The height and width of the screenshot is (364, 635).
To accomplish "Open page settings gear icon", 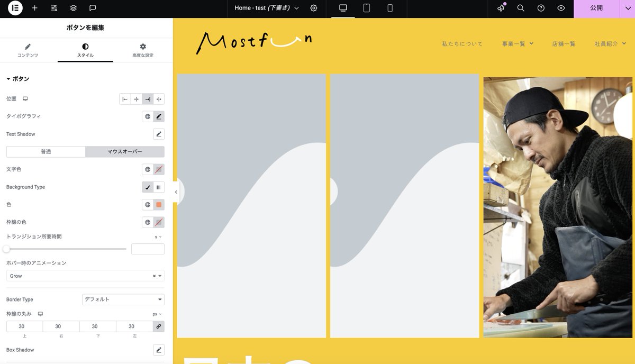I will (x=314, y=8).
